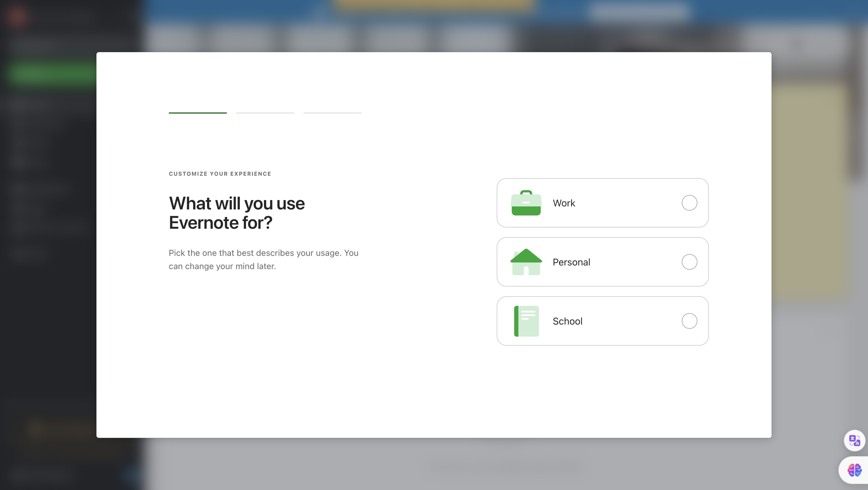Screen dimensions: 868x490
Task: Select the School radio button
Action: pyautogui.click(x=689, y=321)
